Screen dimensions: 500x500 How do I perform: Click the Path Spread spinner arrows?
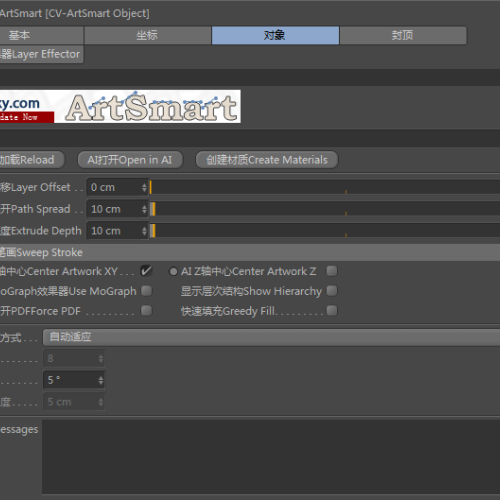[144, 209]
